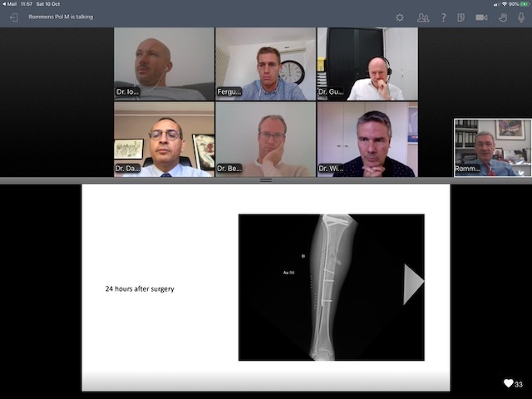This screenshot has height=399, width=532.
Task: Select the Fergu video tile
Action: (x=265, y=64)
